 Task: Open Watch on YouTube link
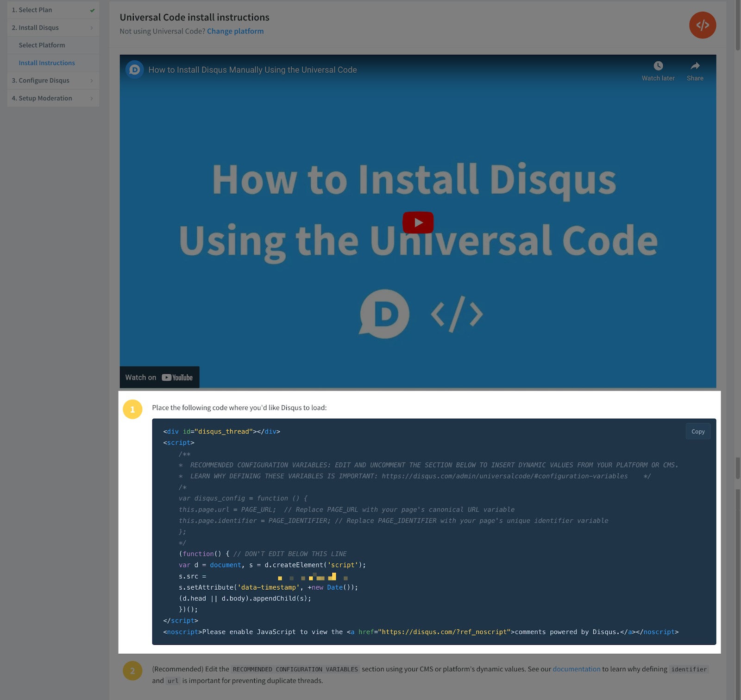pos(159,377)
